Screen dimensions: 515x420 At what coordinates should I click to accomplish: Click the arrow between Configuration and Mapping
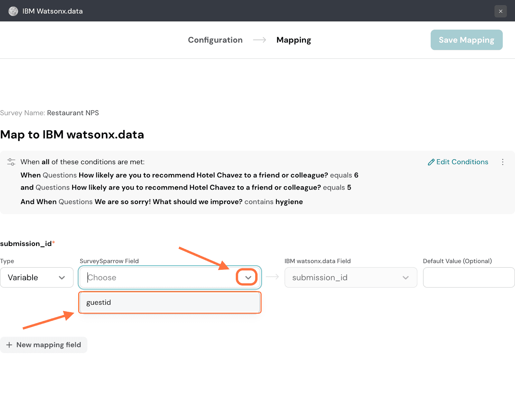[x=259, y=40]
